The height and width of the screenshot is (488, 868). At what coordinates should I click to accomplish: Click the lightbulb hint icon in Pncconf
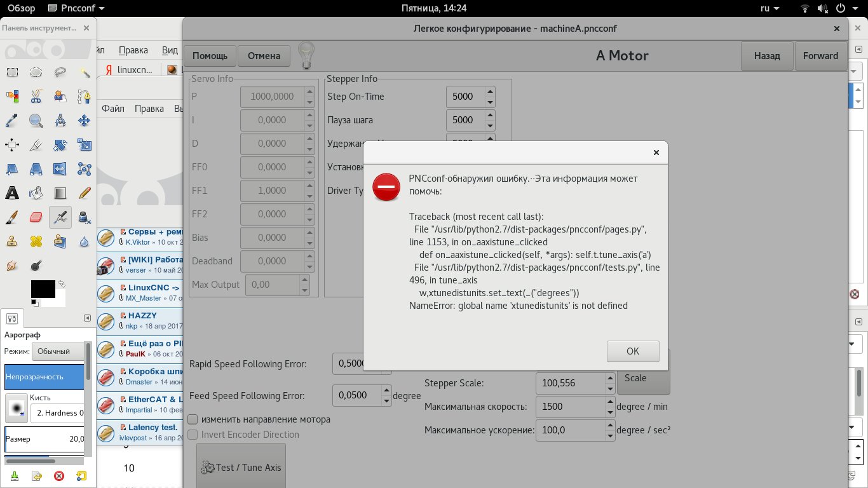pyautogui.click(x=306, y=55)
